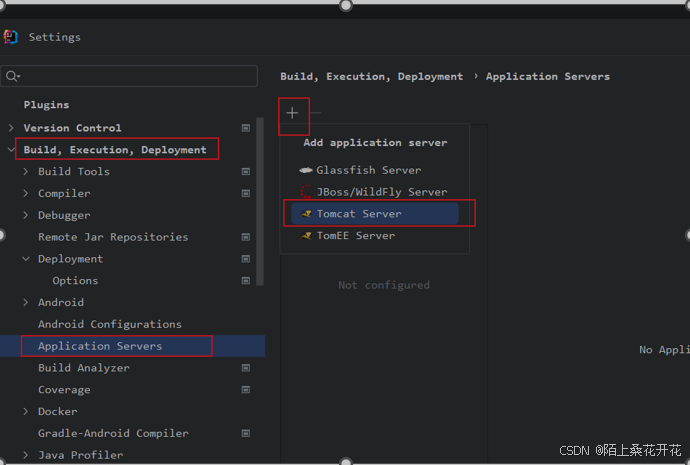Expand the Debugger node
Image resolution: width=690 pixels, height=465 pixels.
[x=26, y=215]
